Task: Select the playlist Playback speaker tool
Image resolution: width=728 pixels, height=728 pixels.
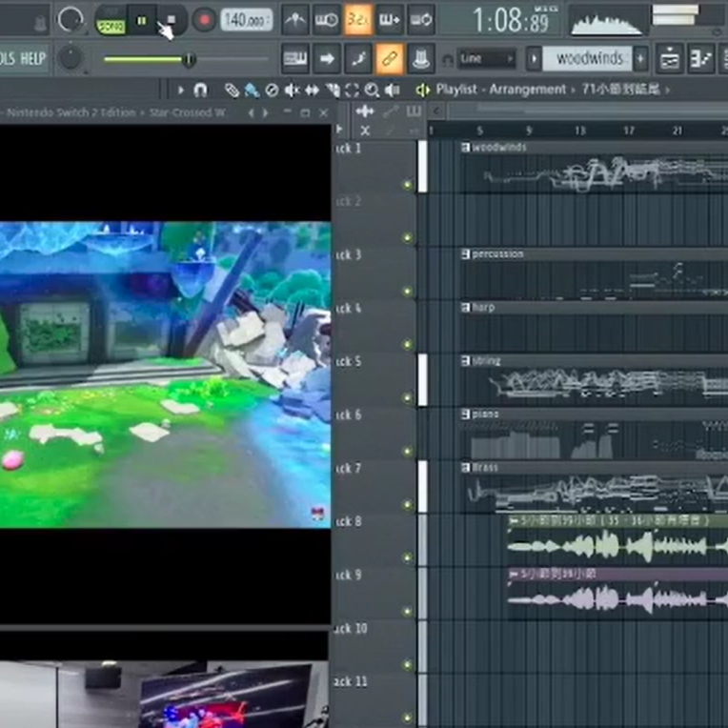Action: [x=393, y=91]
